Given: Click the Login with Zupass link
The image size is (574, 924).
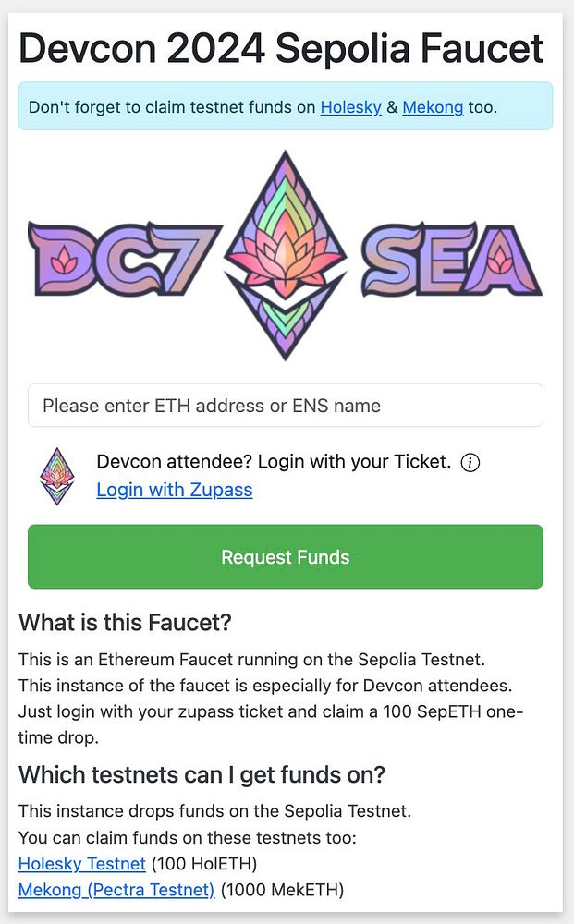Looking at the screenshot, I should 174,490.
